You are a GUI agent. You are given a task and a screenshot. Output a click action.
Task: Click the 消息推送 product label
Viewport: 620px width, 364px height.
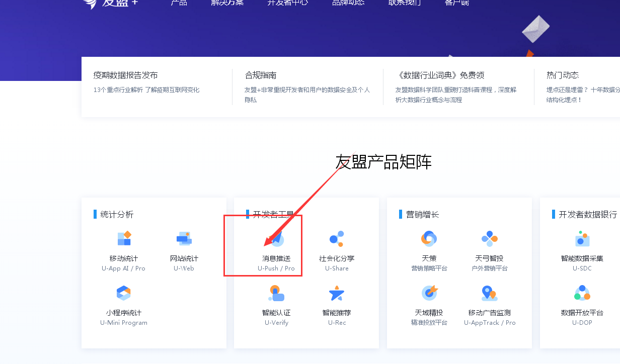pos(276,258)
